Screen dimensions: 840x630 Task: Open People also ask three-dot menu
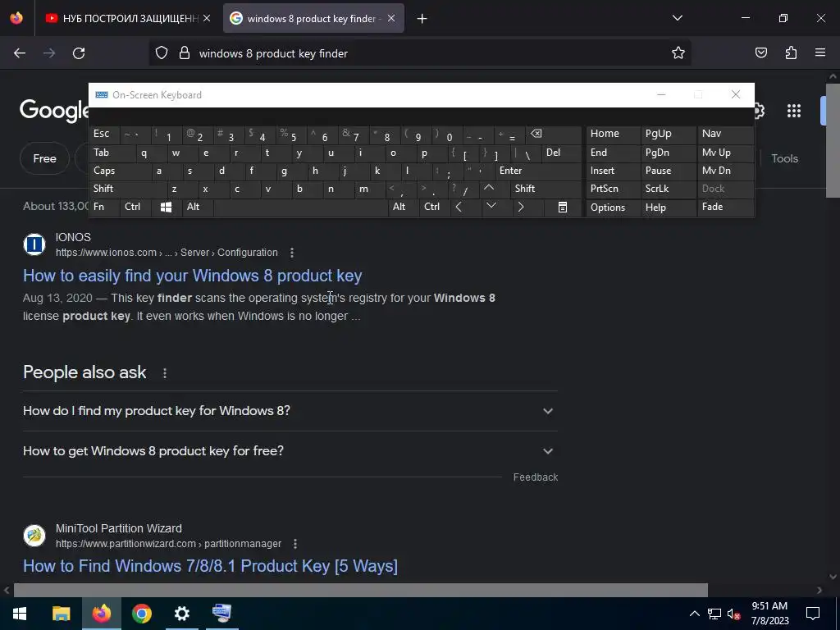[164, 373]
